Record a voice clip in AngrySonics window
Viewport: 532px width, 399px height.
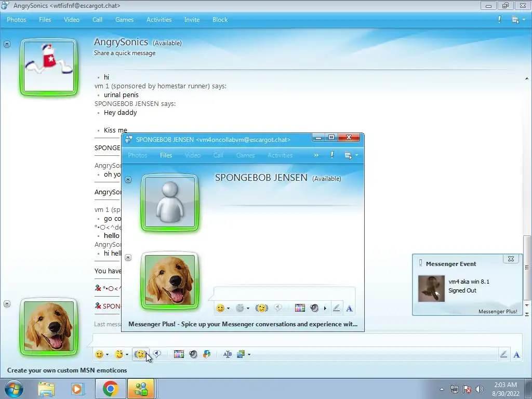point(157,354)
